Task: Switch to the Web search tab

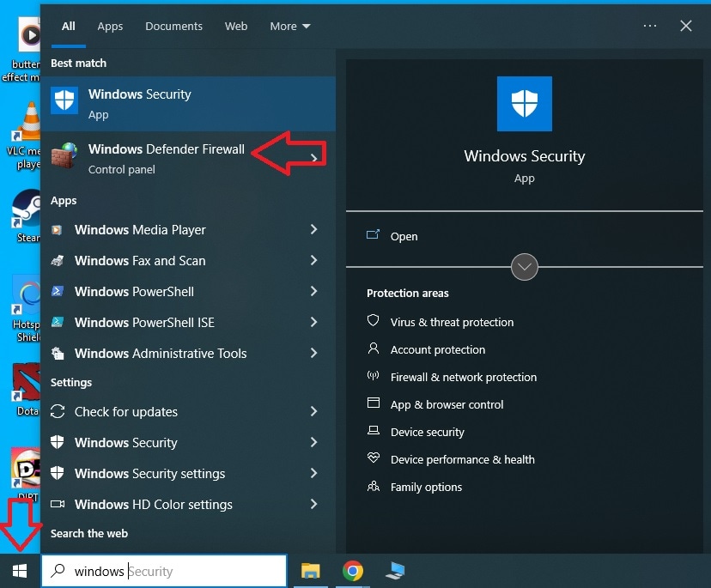Action: pos(236,27)
